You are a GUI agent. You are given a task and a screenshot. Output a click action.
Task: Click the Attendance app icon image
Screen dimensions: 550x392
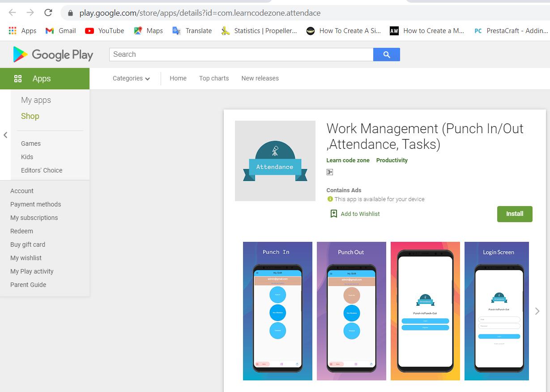click(x=275, y=161)
